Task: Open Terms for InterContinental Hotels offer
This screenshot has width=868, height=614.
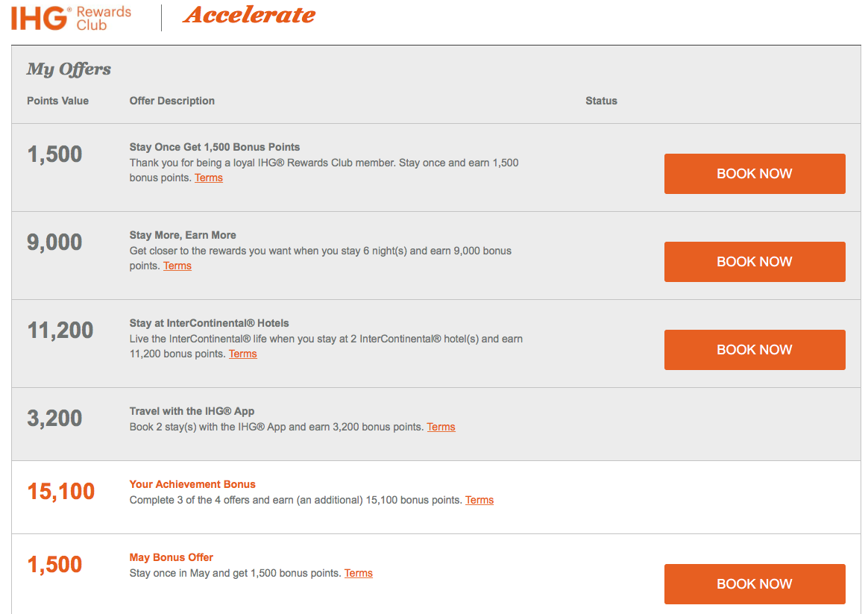Action: click(x=242, y=354)
